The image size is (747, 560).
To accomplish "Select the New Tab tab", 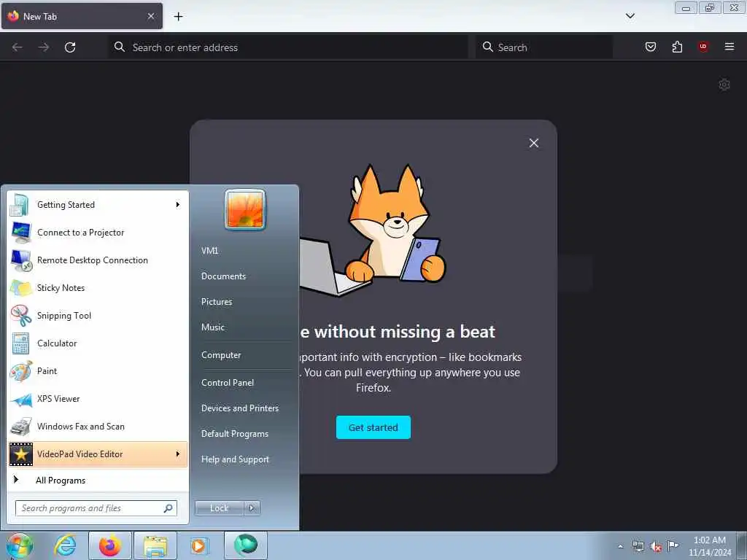I will click(x=82, y=16).
